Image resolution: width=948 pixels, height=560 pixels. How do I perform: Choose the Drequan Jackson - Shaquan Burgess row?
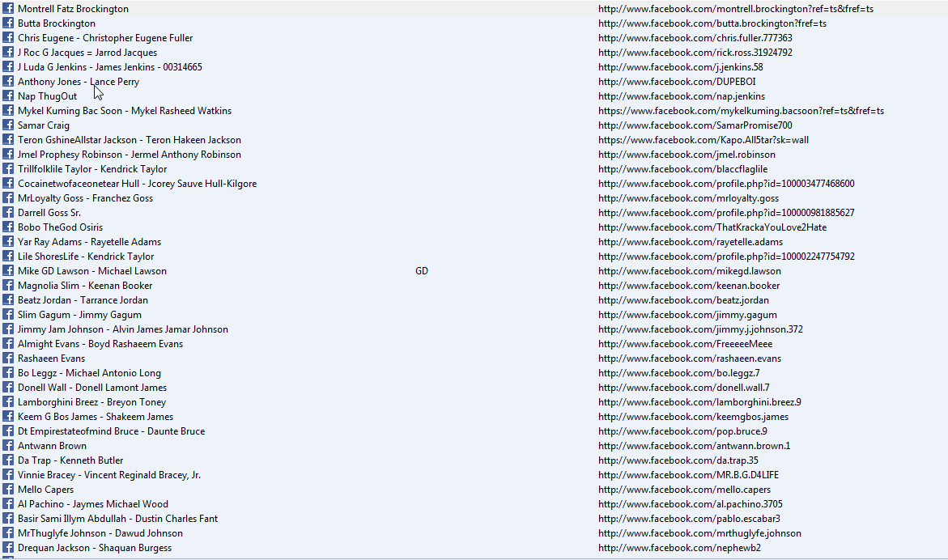(95, 548)
